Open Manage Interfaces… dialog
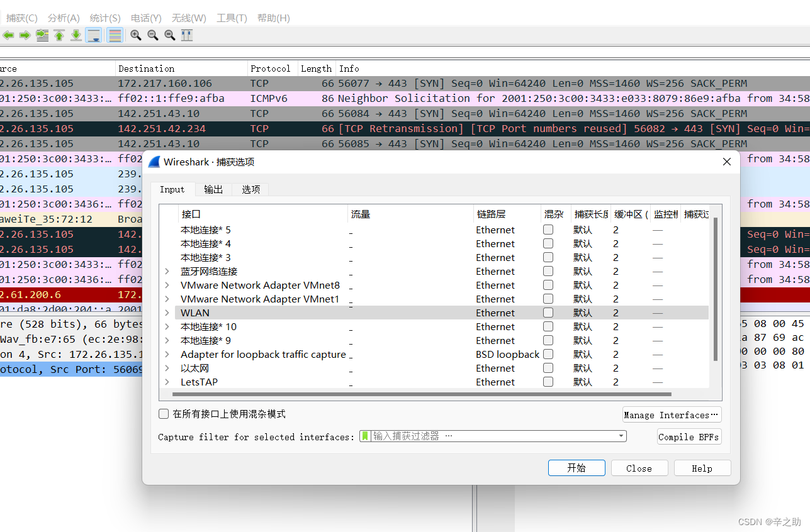The width and height of the screenshot is (810, 532). (x=672, y=415)
